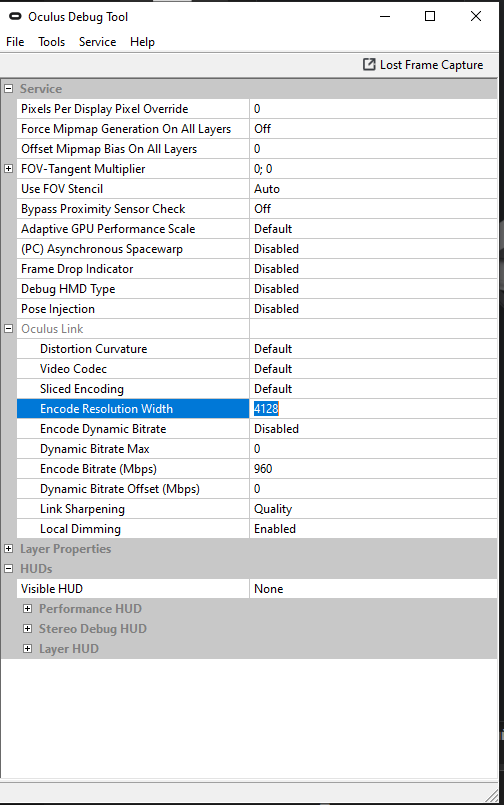The width and height of the screenshot is (504, 805).
Task: Select Bypass Proximity Sensor Check label
Action: click(103, 209)
